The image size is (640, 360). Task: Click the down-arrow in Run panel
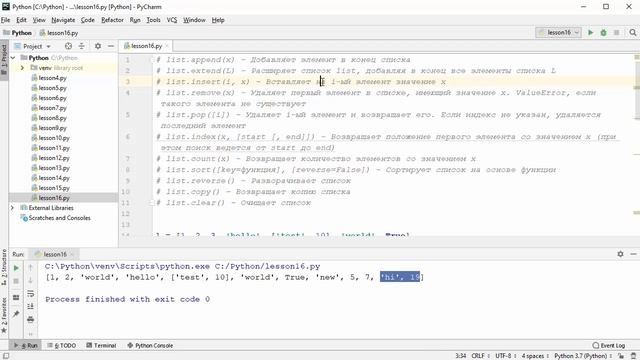pos(31,281)
